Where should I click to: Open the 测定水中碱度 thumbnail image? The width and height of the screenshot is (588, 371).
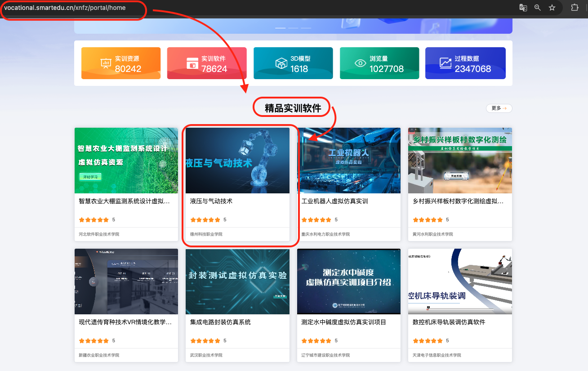pos(348,282)
